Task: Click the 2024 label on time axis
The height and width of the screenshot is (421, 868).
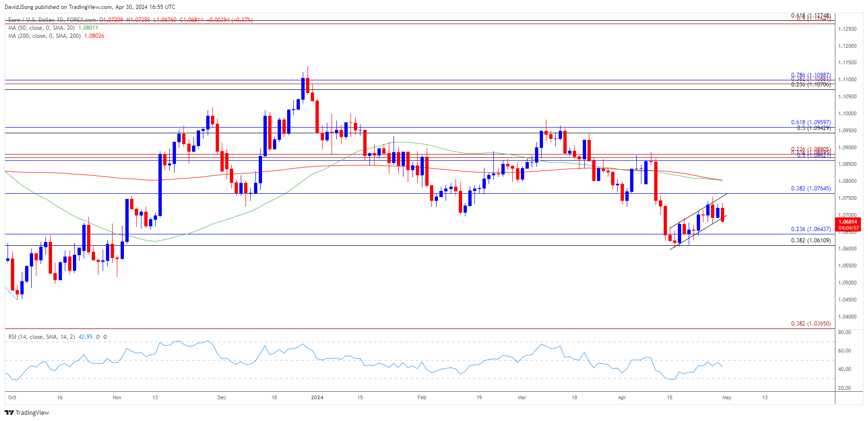Action: pos(317,397)
